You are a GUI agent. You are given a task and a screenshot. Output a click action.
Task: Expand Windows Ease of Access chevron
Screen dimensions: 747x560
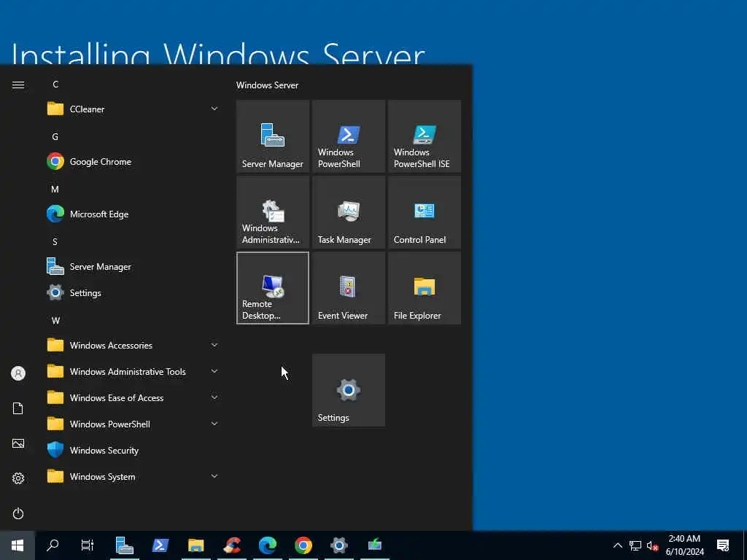(x=214, y=397)
